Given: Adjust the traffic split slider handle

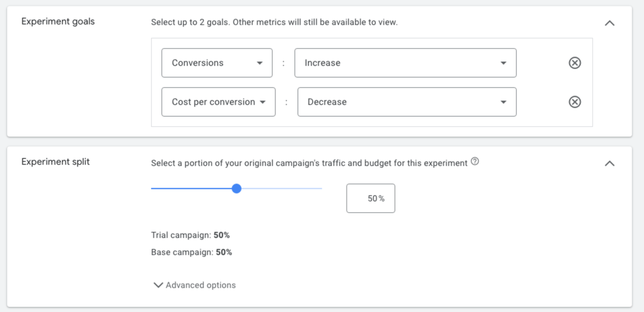Looking at the screenshot, I should click(237, 188).
